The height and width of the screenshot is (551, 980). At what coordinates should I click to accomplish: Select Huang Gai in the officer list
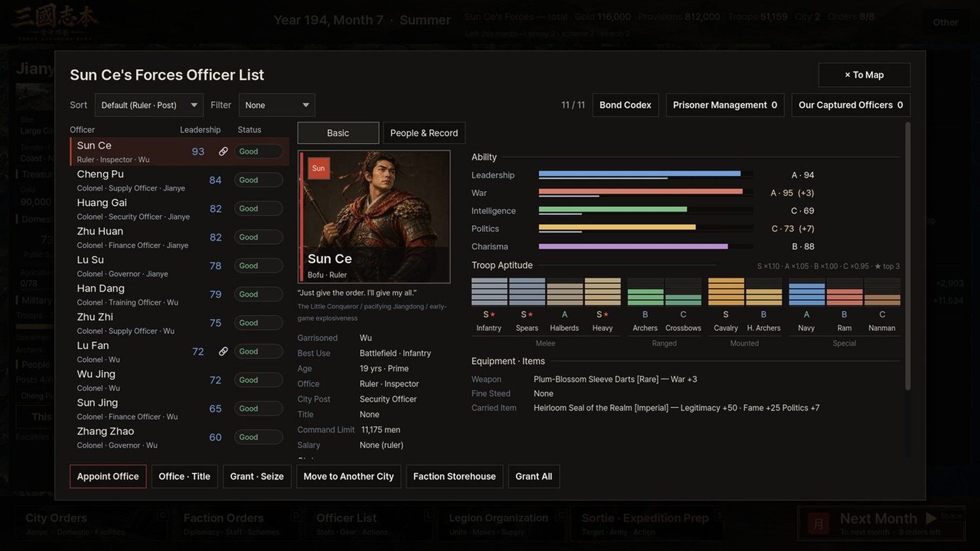[x=180, y=209]
